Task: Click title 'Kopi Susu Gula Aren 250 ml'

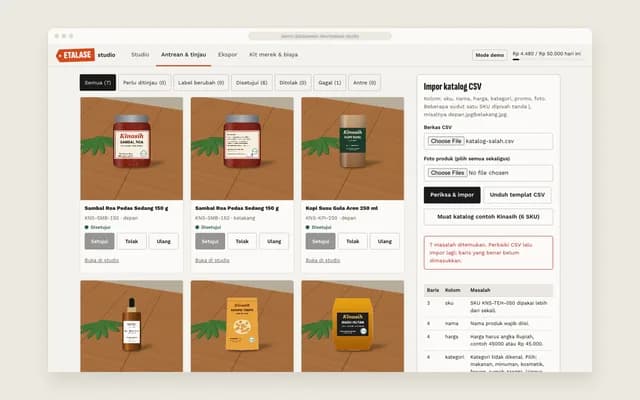Action: 342,208
